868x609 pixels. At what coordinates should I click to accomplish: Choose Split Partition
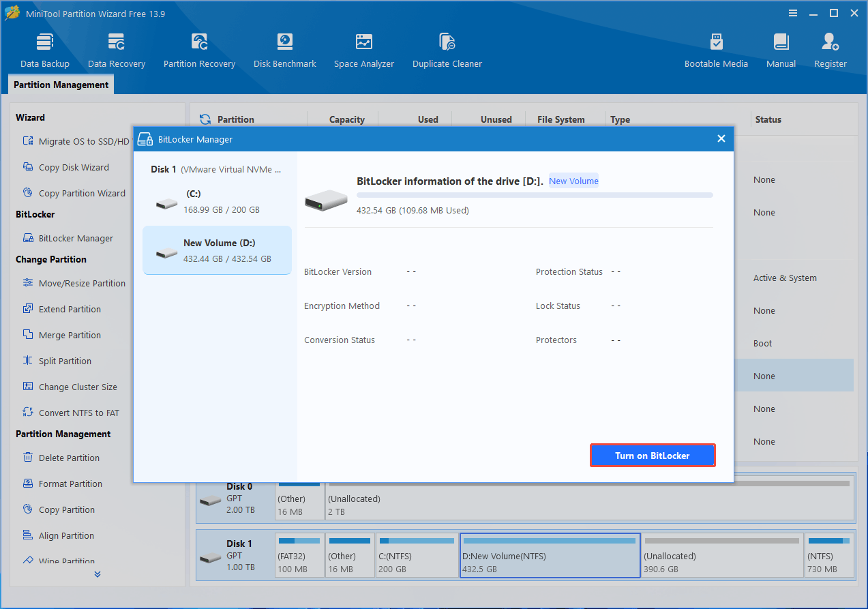pos(57,361)
